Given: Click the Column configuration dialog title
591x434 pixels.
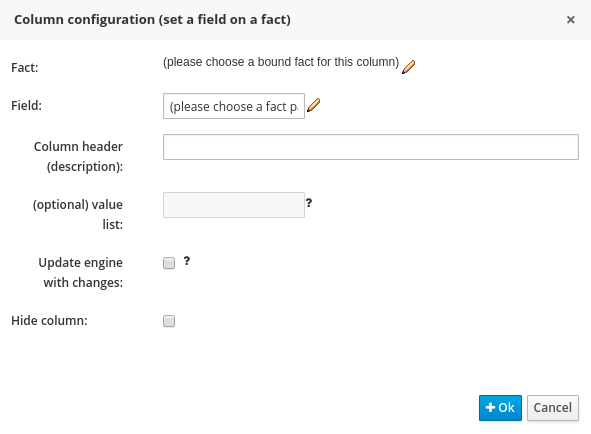Looking at the screenshot, I should tap(152, 20).
